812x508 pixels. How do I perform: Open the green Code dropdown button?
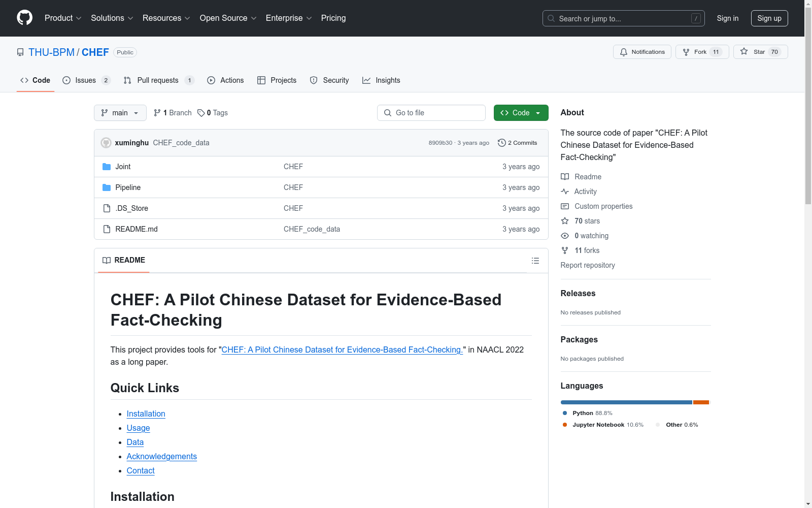point(521,113)
